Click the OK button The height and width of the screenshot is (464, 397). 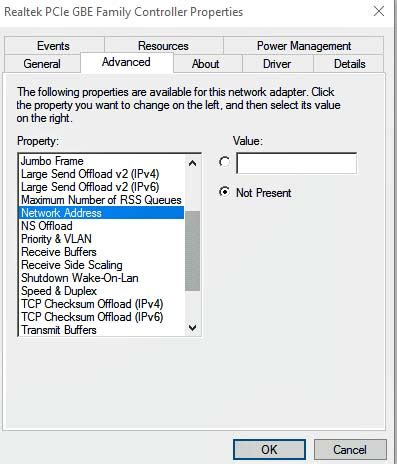click(269, 449)
